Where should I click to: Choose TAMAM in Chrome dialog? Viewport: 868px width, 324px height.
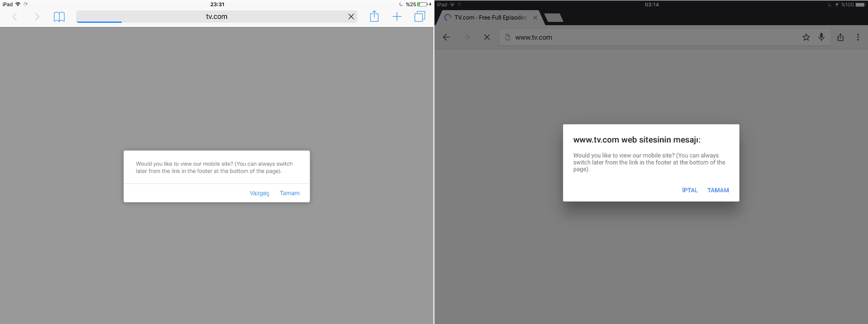click(718, 190)
